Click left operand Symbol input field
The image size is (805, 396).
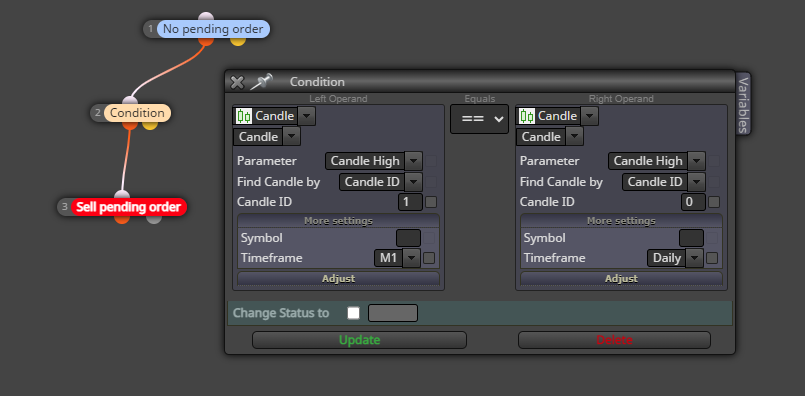click(x=409, y=238)
